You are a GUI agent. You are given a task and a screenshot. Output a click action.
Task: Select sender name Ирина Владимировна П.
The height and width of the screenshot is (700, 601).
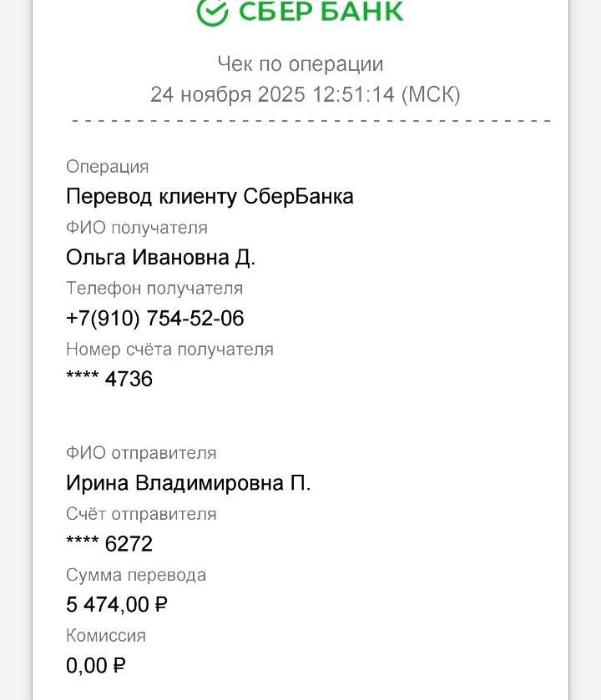coord(188,483)
